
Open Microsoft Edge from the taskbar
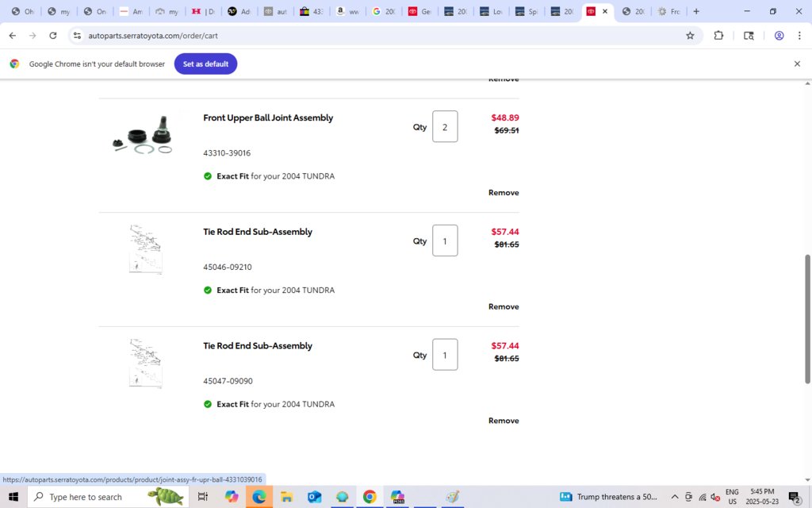coord(259,497)
